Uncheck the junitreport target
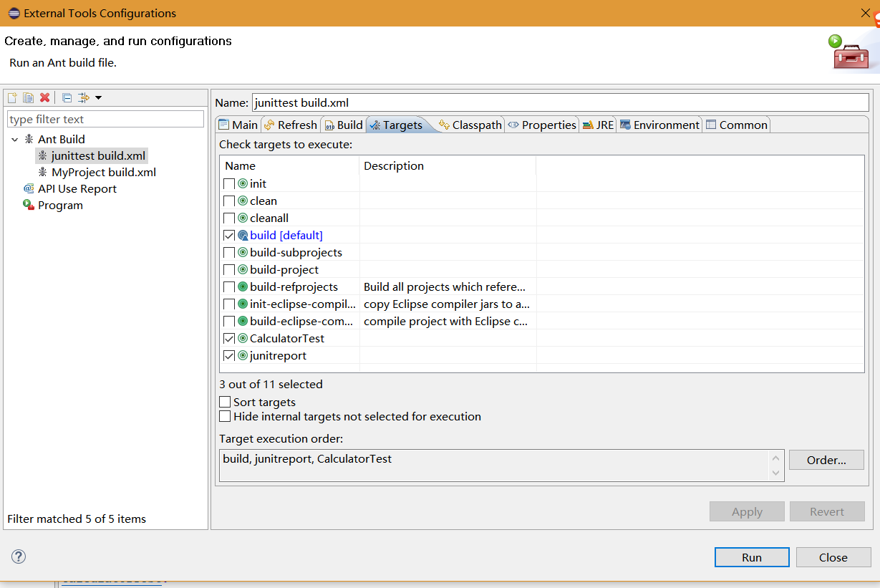Screen dimensions: 880x588 pyautogui.click(x=229, y=355)
